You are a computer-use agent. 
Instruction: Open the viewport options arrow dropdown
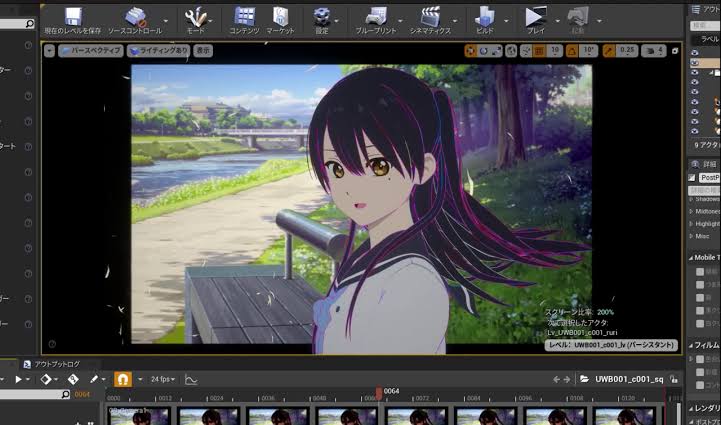tap(50, 51)
